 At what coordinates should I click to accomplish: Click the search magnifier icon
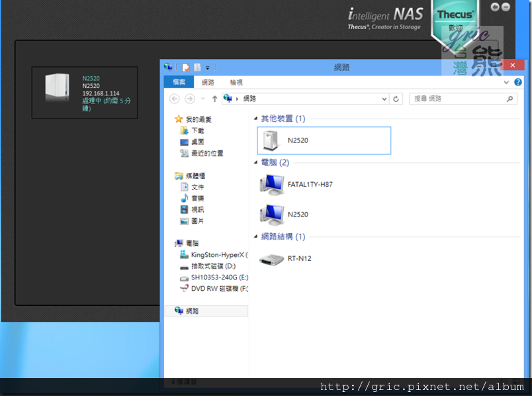coord(510,99)
